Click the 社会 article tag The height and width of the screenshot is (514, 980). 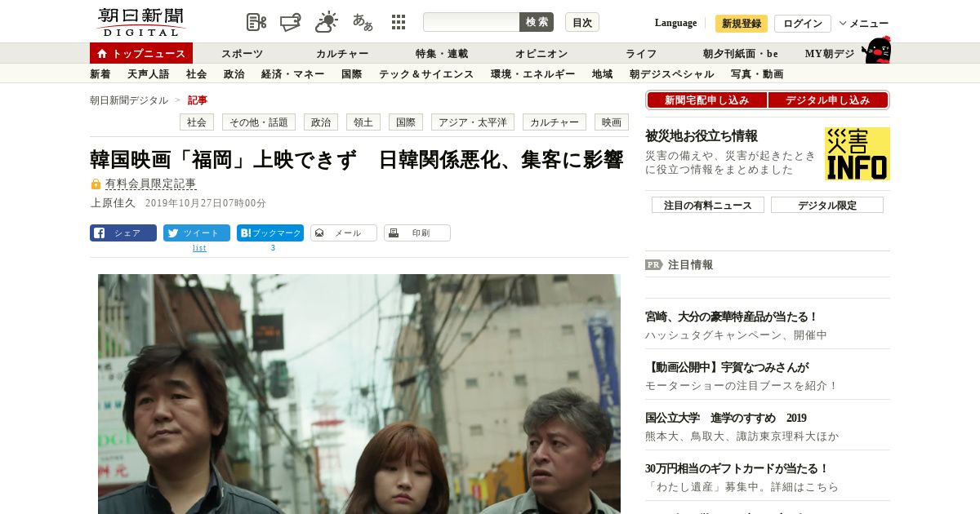197,122
